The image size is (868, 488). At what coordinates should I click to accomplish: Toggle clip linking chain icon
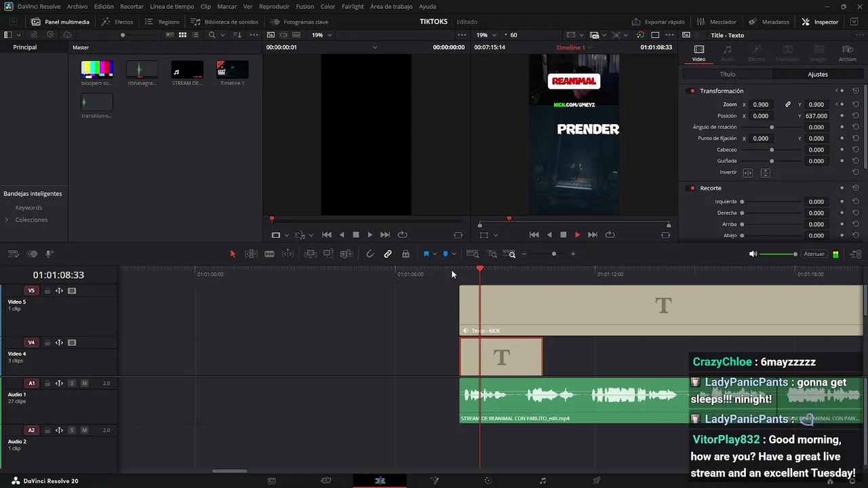pos(388,254)
